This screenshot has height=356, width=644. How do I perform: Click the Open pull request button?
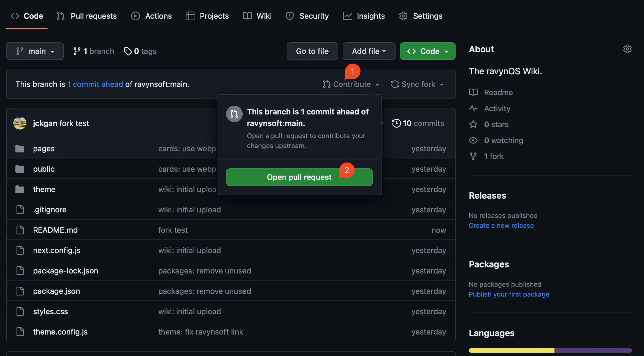click(x=299, y=177)
